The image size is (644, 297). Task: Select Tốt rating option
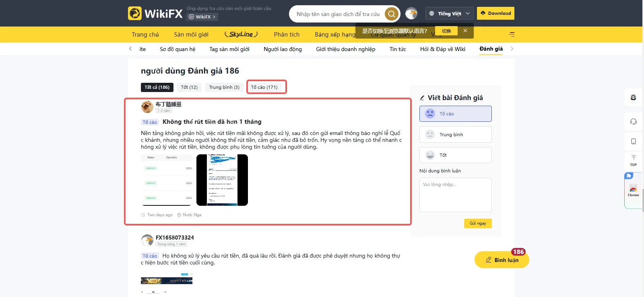click(x=455, y=155)
